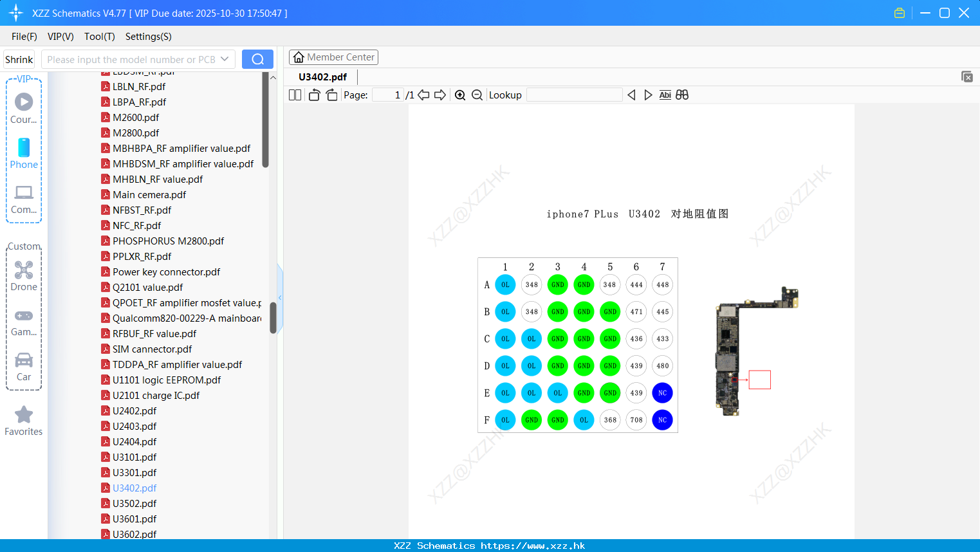Screen dimensions: 980x552
Task: Click the binoculars search icon
Action: (682, 95)
